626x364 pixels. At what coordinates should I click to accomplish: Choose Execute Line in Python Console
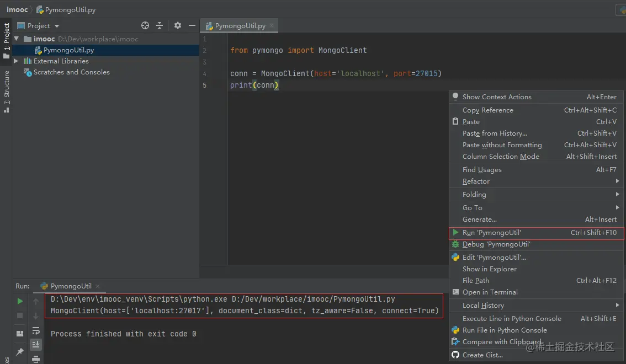pos(536,318)
